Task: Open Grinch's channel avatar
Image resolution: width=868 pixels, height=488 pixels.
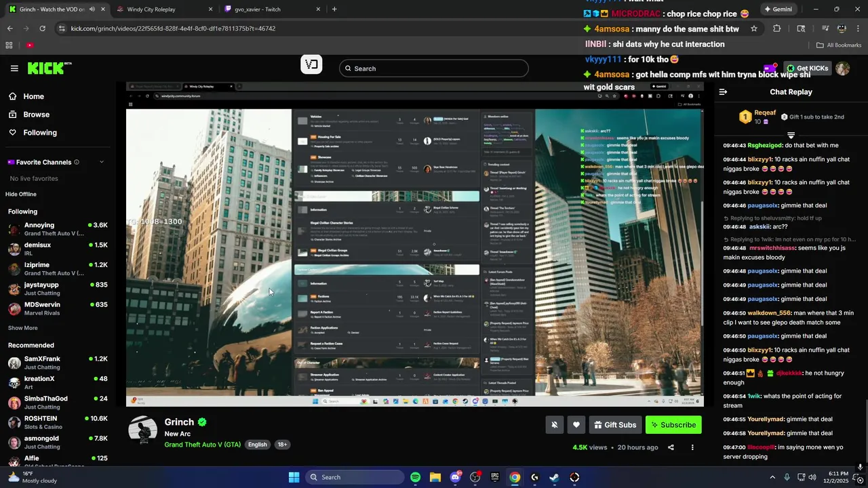Action: pos(143,432)
